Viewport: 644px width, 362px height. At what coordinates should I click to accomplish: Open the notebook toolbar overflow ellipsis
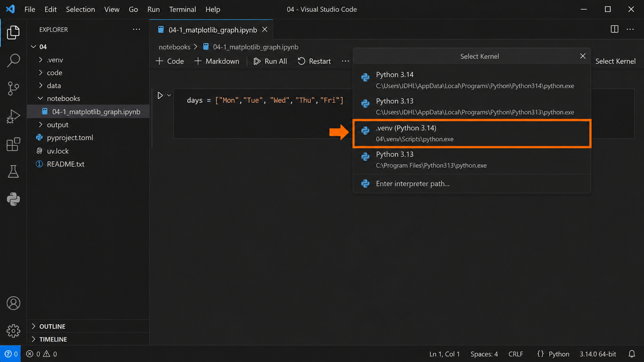pos(345,61)
